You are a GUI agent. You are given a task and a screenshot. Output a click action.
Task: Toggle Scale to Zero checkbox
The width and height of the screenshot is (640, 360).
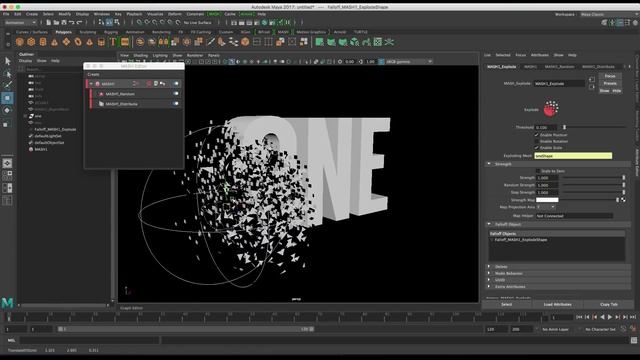(538, 171)
